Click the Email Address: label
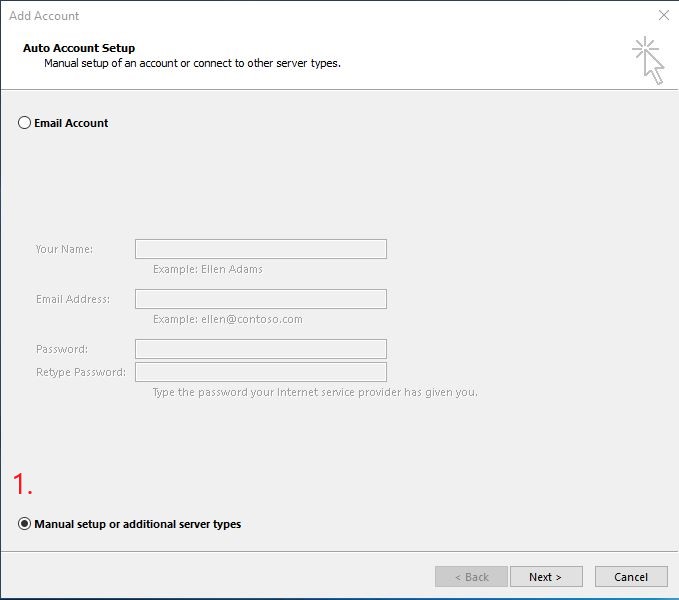 pos(73,299)
